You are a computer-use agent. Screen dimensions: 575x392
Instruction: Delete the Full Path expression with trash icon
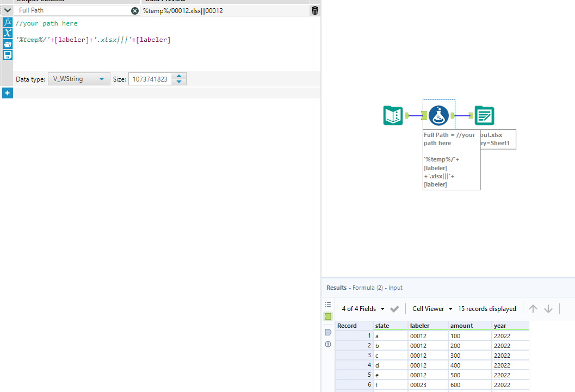[x=315, y=10]
